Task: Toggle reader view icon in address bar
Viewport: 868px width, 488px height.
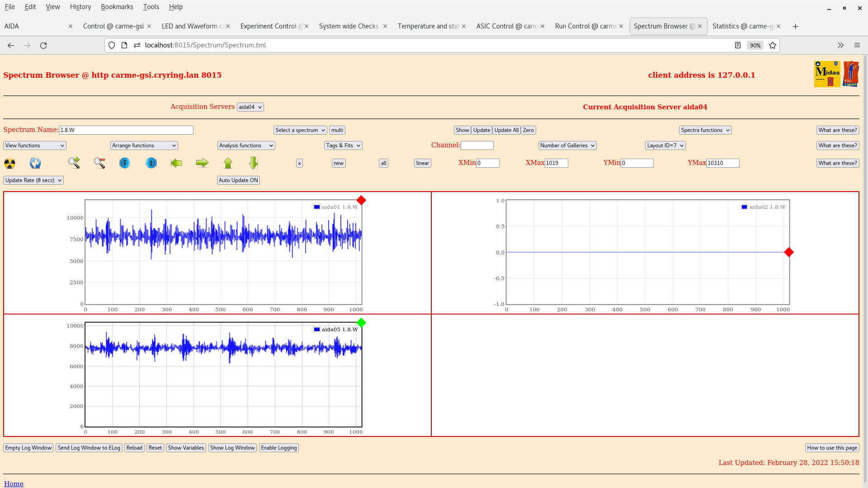Action: tap(738, 45)
